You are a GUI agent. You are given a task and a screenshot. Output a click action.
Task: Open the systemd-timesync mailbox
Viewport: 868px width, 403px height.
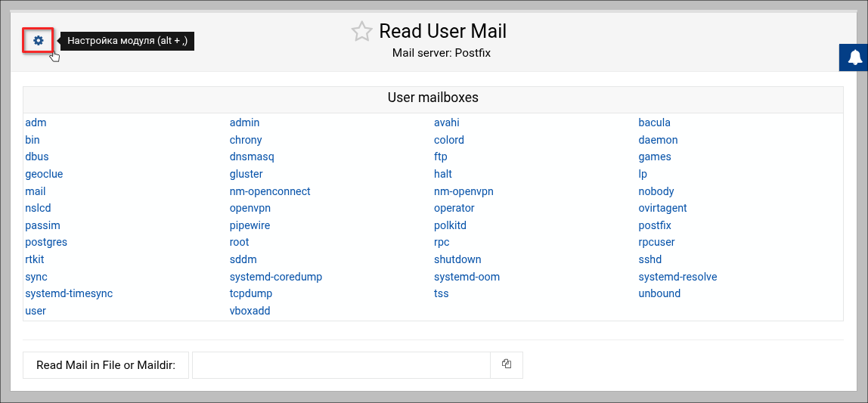coord(69,293)
